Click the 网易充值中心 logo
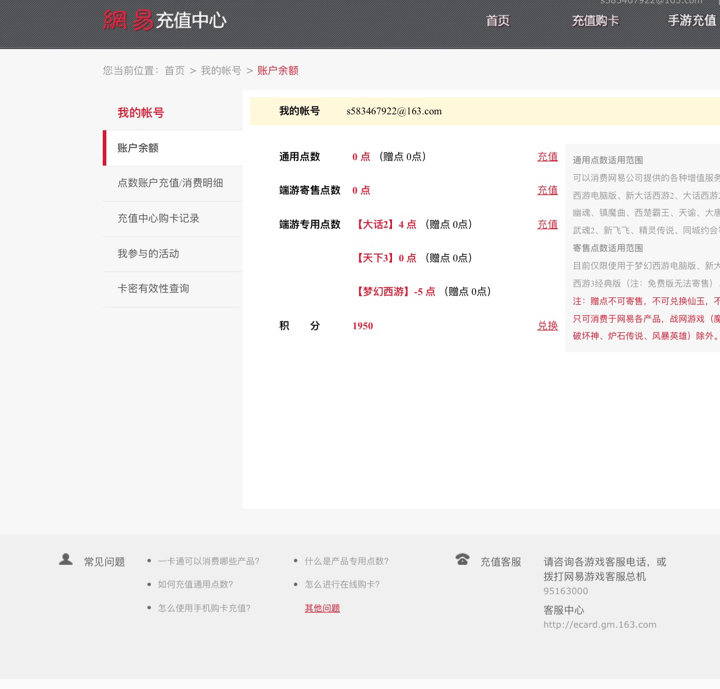The image size is (720, 689). pos(164,20)
